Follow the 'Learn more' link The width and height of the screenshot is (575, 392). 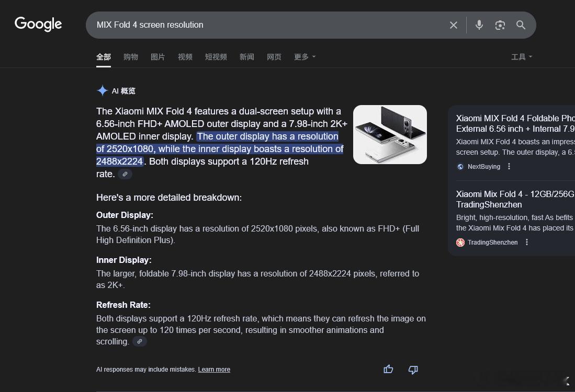[214, 370]
